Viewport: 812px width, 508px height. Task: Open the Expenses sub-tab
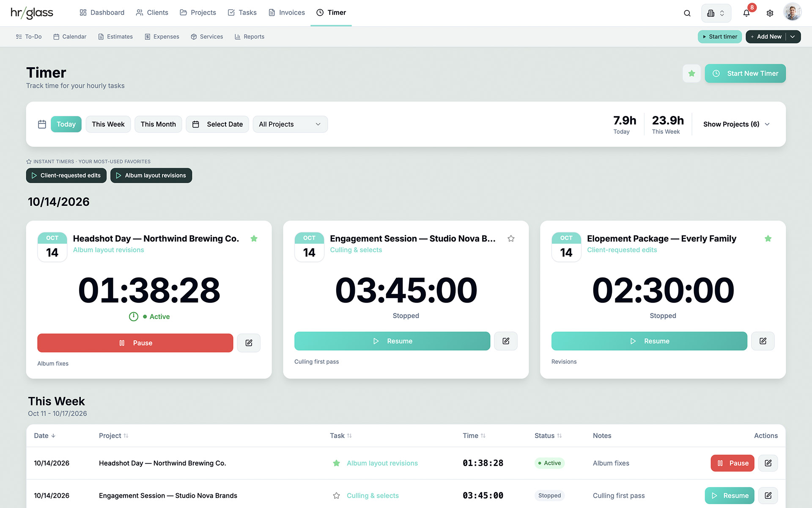pos(162,37)
